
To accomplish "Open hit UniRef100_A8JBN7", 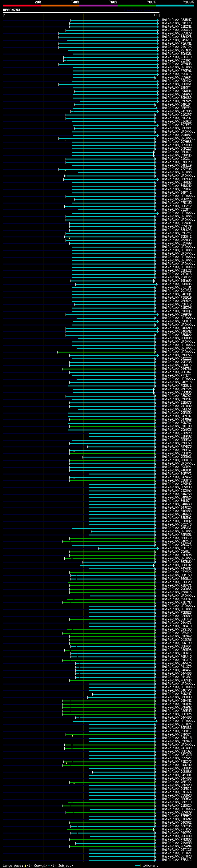I will coord(176,20).
